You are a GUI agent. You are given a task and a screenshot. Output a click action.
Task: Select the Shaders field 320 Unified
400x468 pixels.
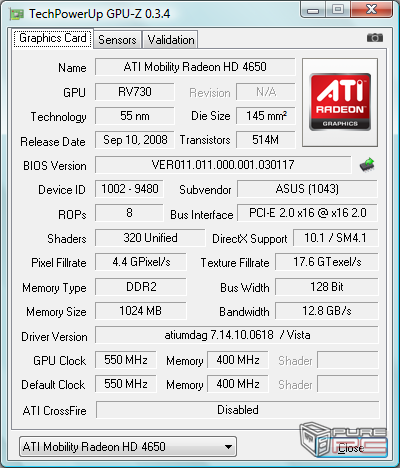point(150,238)
